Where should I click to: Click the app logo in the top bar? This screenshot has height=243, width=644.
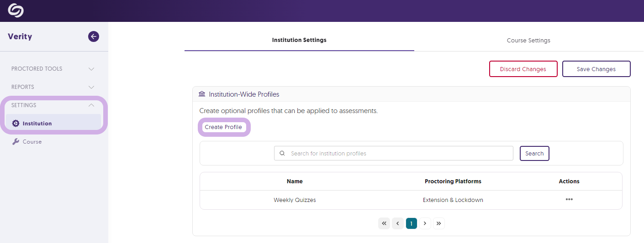16,10
